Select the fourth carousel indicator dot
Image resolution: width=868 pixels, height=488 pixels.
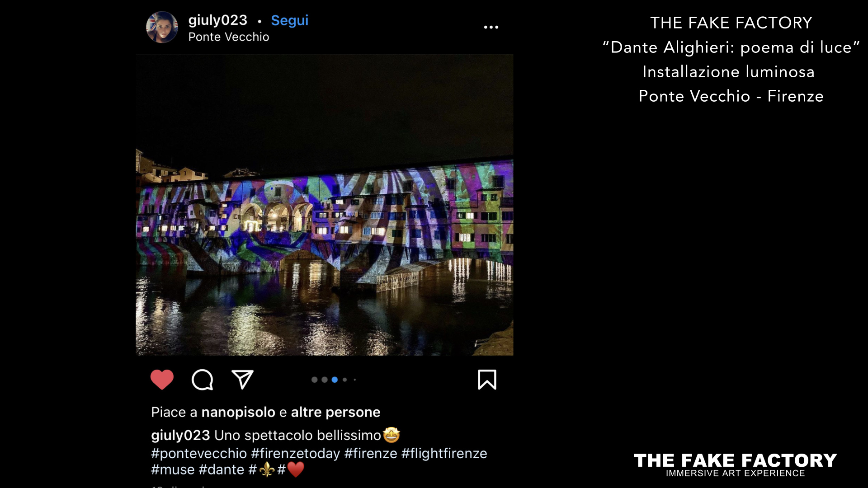click(x=345, y=380)
